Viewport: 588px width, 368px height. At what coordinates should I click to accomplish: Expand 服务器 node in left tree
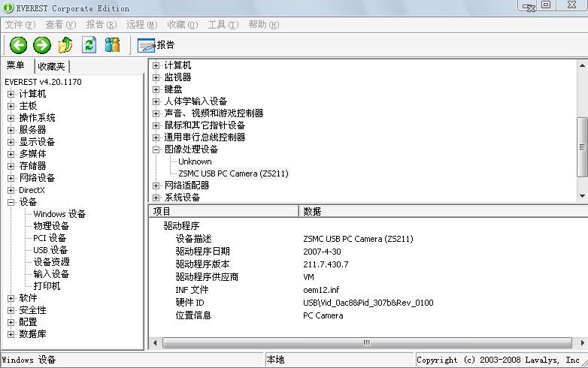(x=11, y=130)
